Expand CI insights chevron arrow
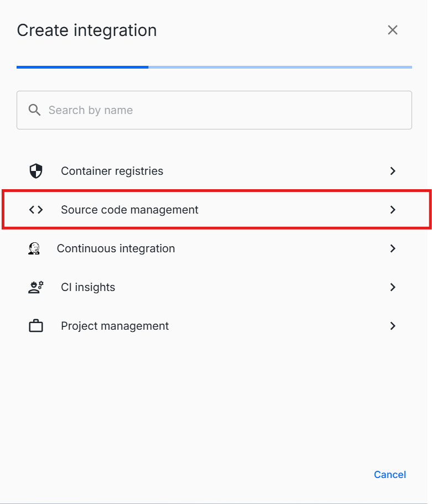Viewport: 432px width, 504px height. point(393,287)
